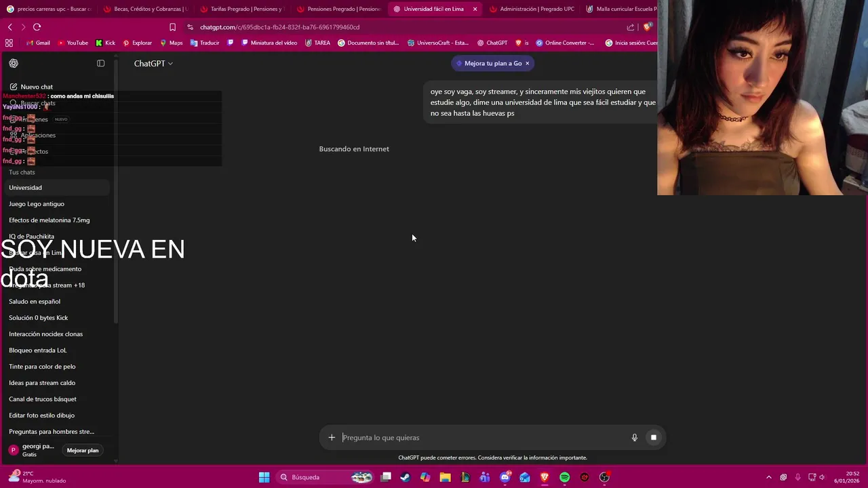Open the Explorar Pinterest bookmark
The width and height of the screenshot is (868, 488).
tap(137, 43)
